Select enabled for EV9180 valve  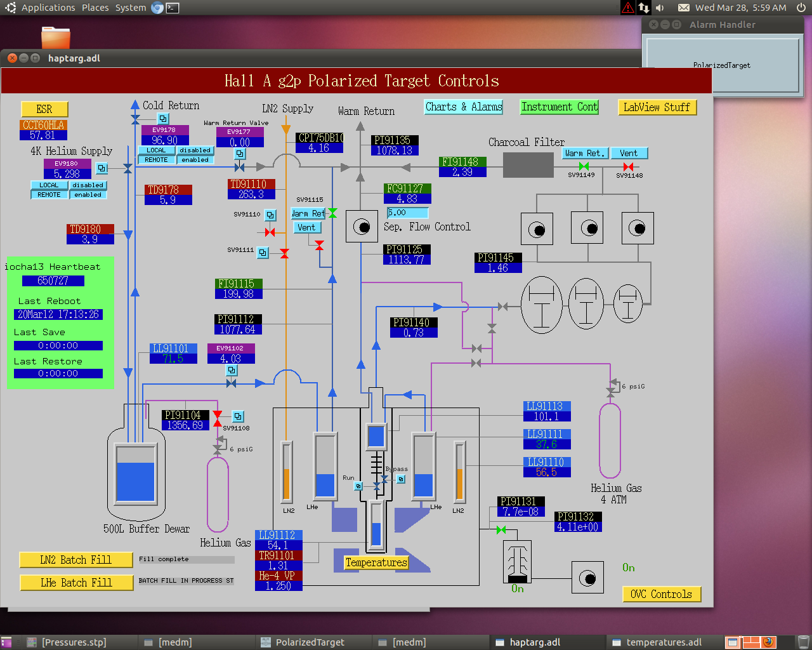(88, 195)
